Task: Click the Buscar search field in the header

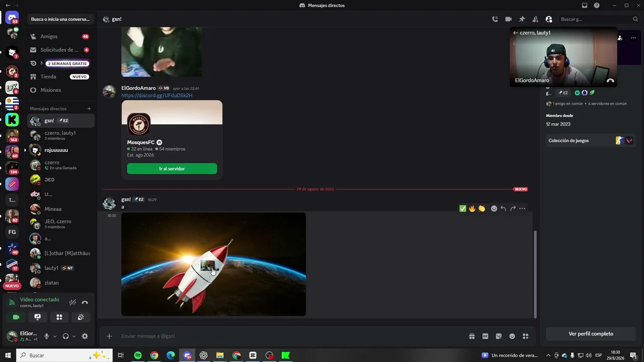Action: [x=599, y=19]
